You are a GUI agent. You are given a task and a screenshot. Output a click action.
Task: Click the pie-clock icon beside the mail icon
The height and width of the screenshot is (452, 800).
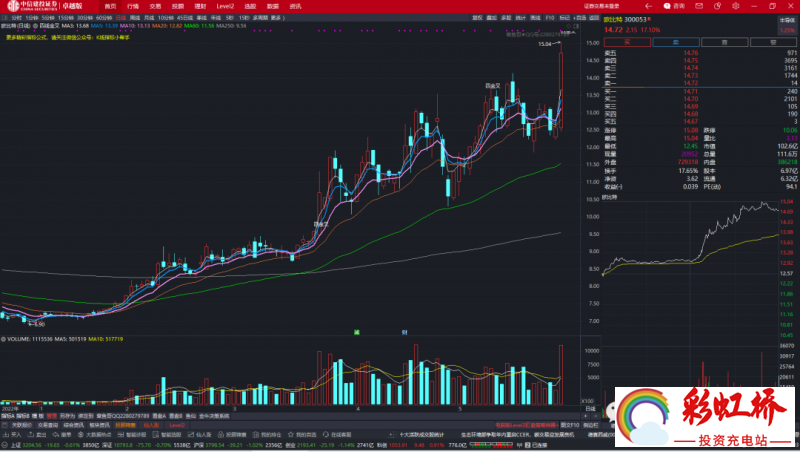coord(717,6)
